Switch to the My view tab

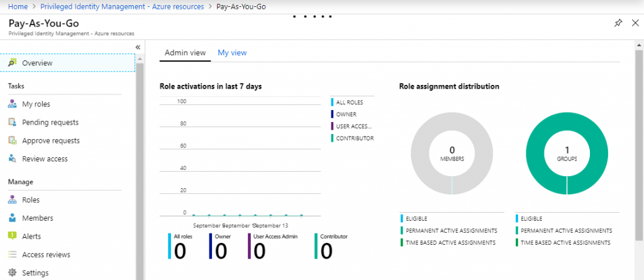click(232, 53)
